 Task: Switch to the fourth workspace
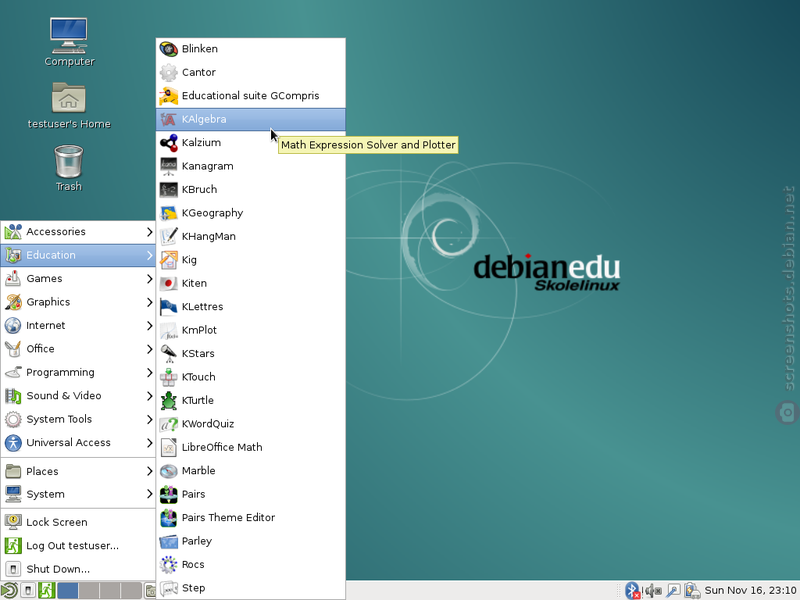[x=131, y=591]
